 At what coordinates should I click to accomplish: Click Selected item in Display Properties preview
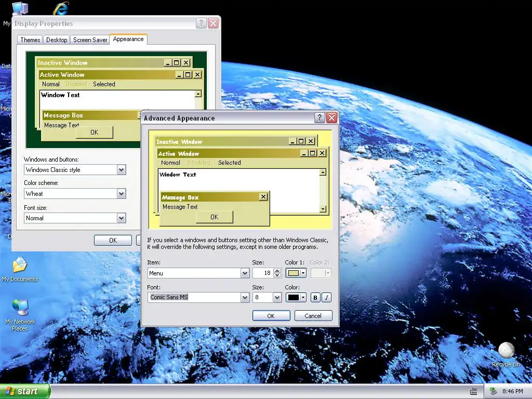[104, 84]
